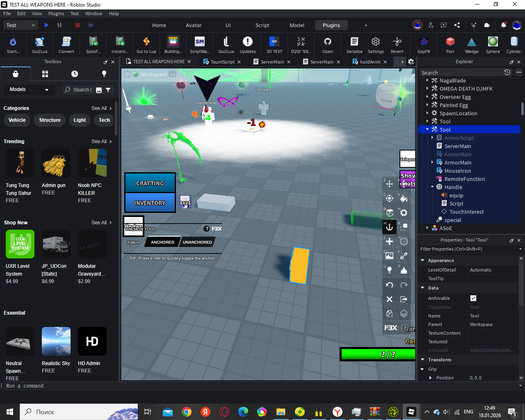Set status to ANCHORED
This screenshot has height=420, width=525.
(x=162, y=242)
